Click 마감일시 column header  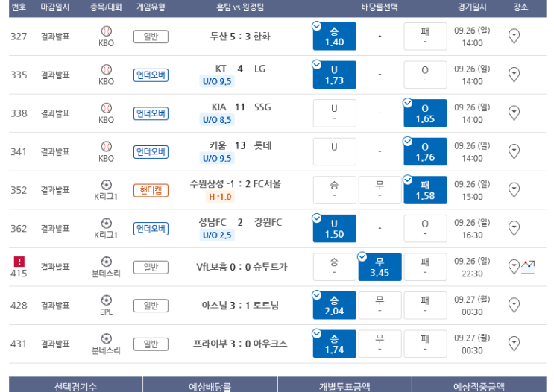tap(54, 7)
